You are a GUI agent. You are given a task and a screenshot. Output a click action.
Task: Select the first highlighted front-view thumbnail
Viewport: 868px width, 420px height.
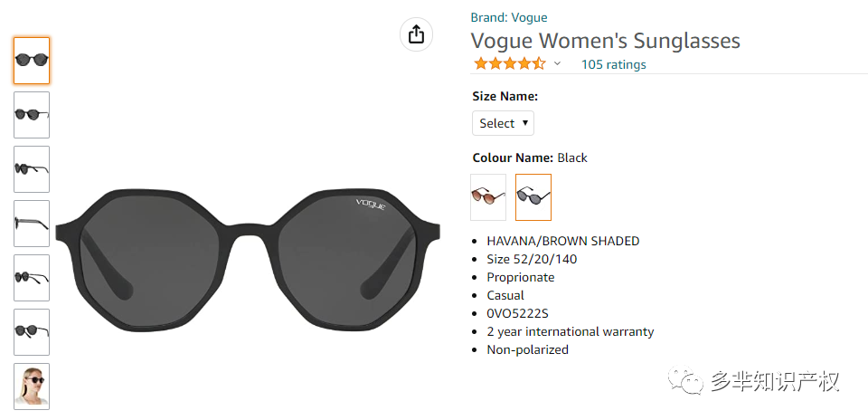pos(32,61)
